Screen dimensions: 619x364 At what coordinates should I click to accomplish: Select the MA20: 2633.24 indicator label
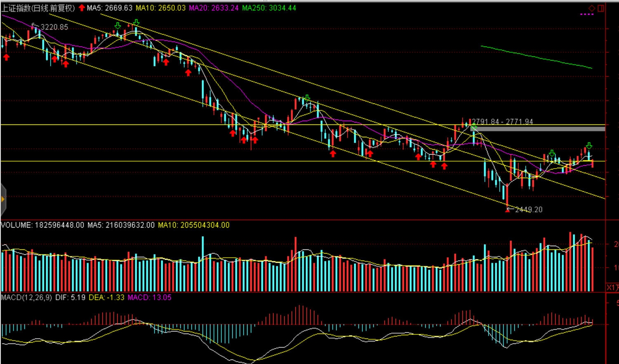click(214, 8)
